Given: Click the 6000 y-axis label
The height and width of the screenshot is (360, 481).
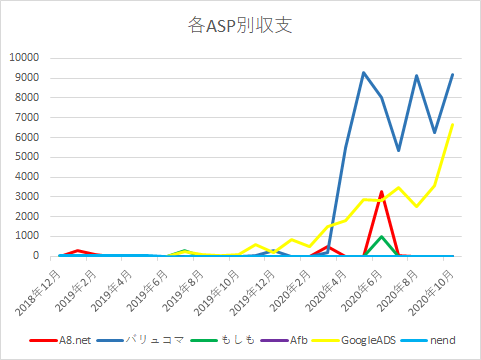Looking at the screenshot, I should [27, 137].
